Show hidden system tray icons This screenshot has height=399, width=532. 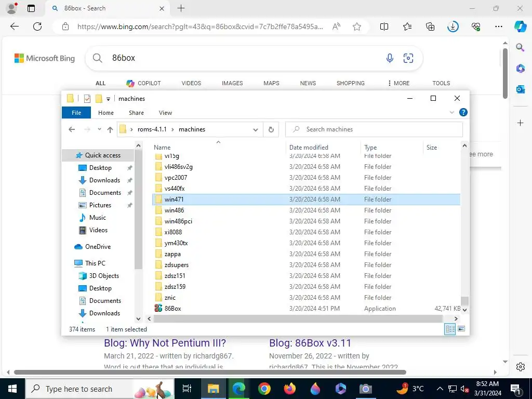[x=440, y=389]
